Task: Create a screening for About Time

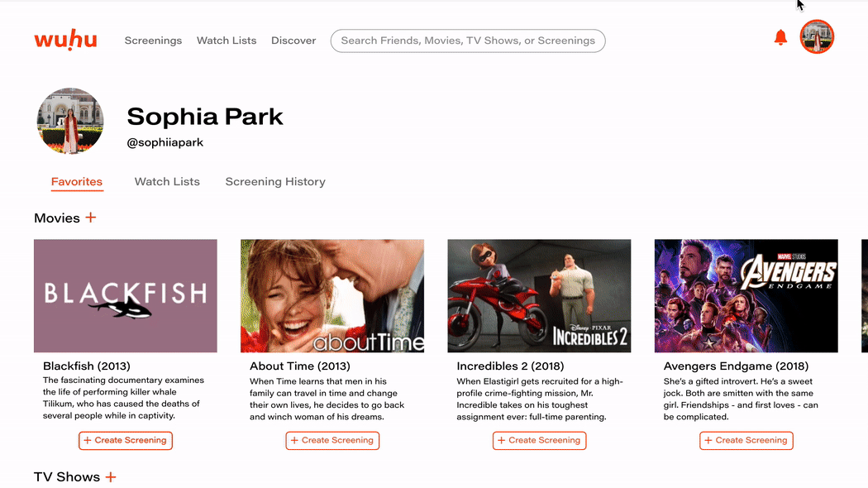Action: (x=332, y=441)
